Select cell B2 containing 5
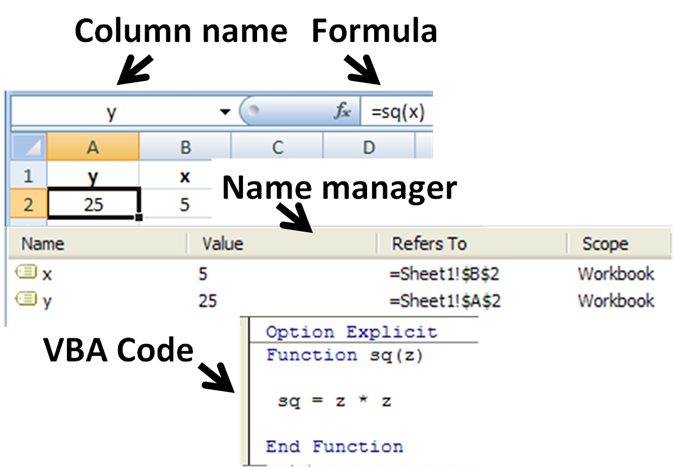Viewport: 674px width, 468px height. [185, 203]
